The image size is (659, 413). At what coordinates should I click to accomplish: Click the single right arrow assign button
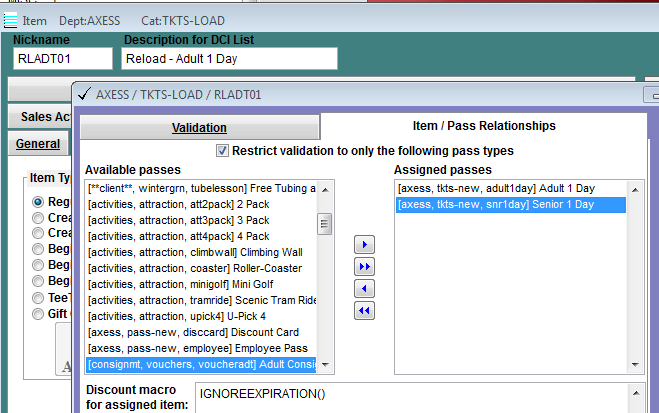tap(364, 245)
